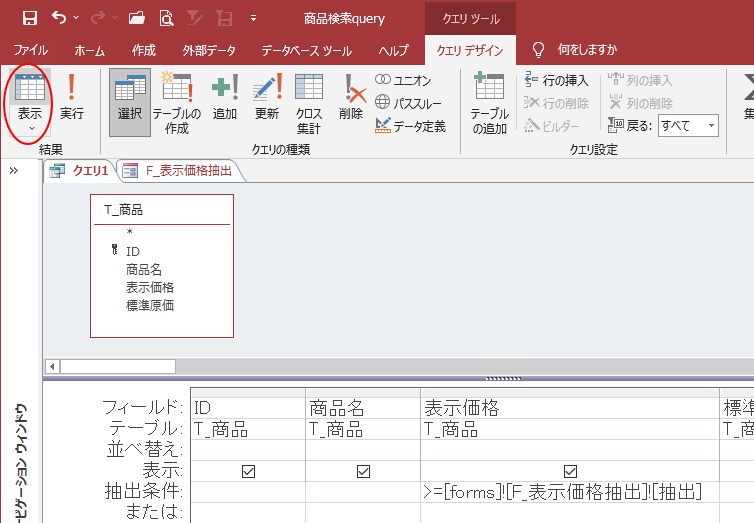Screen dimensions: 754x523
Task: Select the クエリ デザイン ribbon tab
Action: tap(470, 50)
